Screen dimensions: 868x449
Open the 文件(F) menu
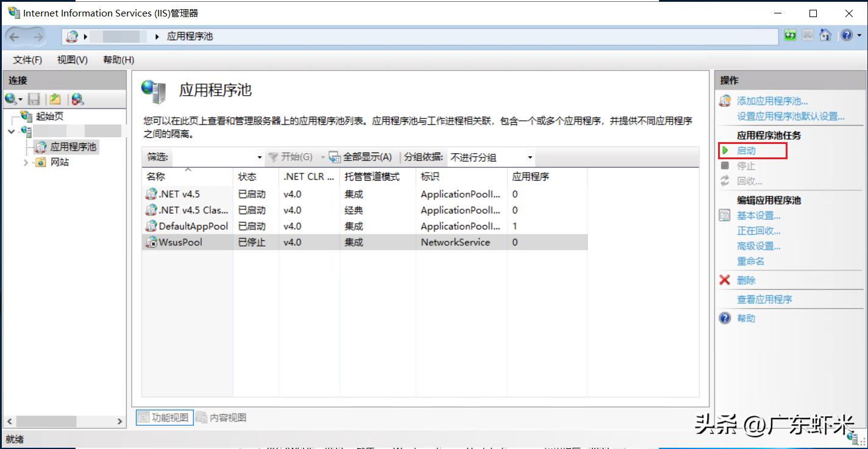point(26,60)
